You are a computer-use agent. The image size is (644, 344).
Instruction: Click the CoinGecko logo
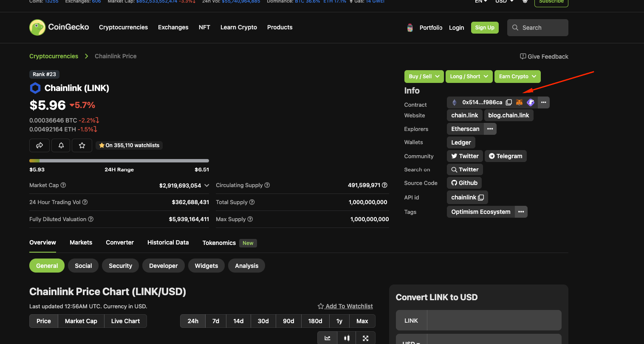[59, 27]
